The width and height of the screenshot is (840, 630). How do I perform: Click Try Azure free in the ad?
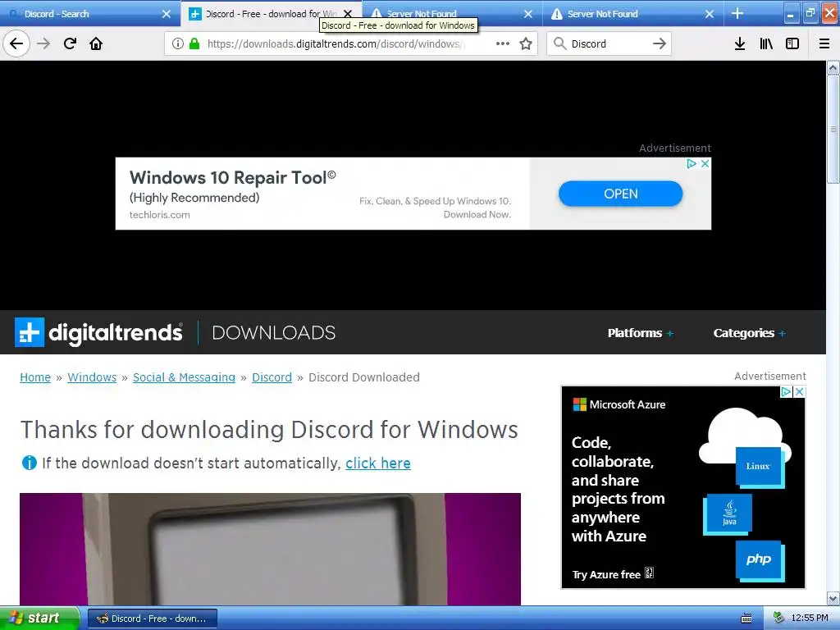tap(613, 574)
